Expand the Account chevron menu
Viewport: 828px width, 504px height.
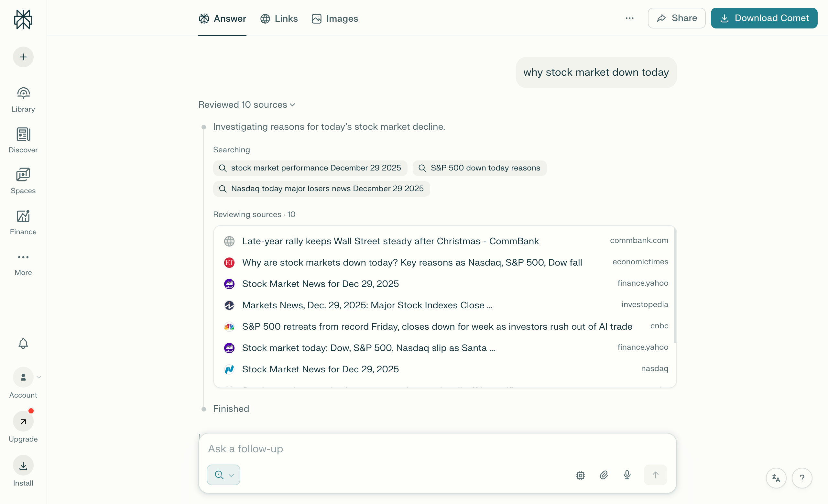coord(39,377)
